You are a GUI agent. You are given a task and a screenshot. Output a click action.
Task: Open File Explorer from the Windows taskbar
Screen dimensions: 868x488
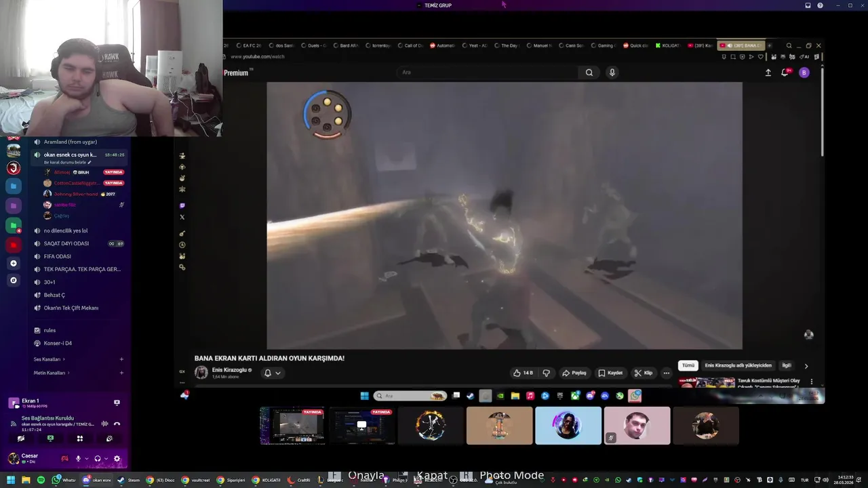pyautogui.click(x=26, y=480)
